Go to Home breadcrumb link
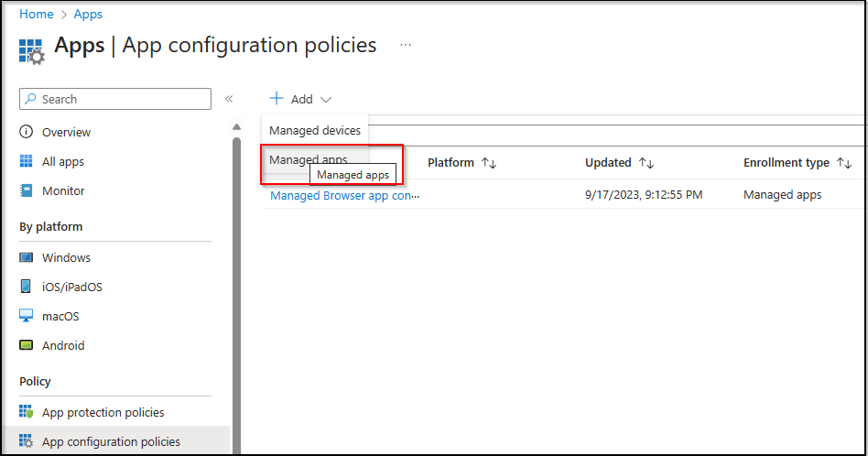 [36, 14]
